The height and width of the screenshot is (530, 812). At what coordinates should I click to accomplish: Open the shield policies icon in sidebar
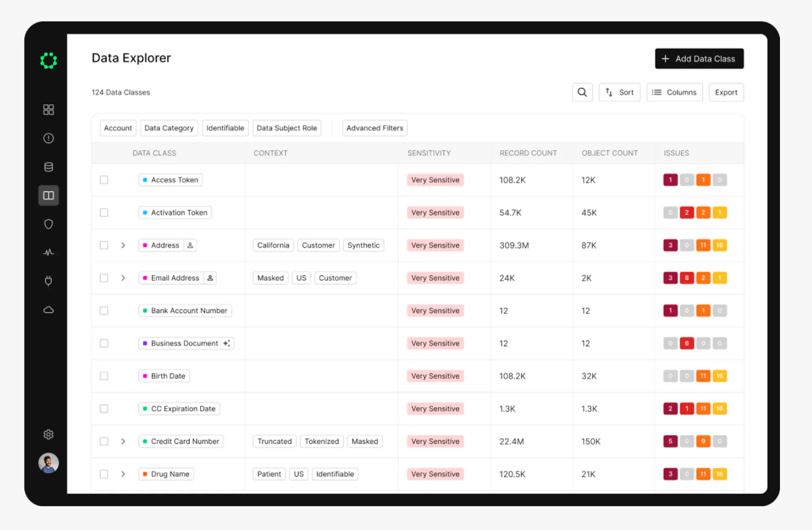[49, 224]
